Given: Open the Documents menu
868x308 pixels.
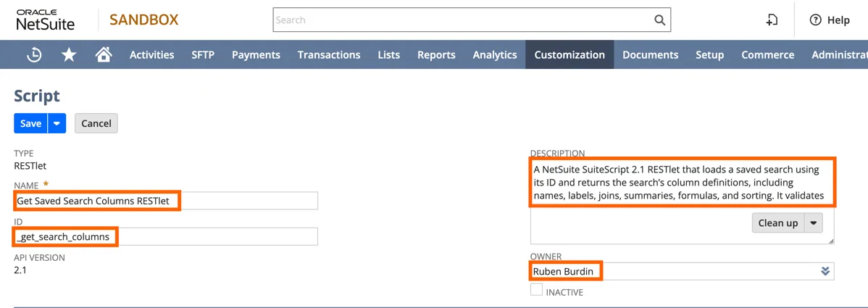Looking at the screenshot, I should pyautogui.click(x=651, y=55).
